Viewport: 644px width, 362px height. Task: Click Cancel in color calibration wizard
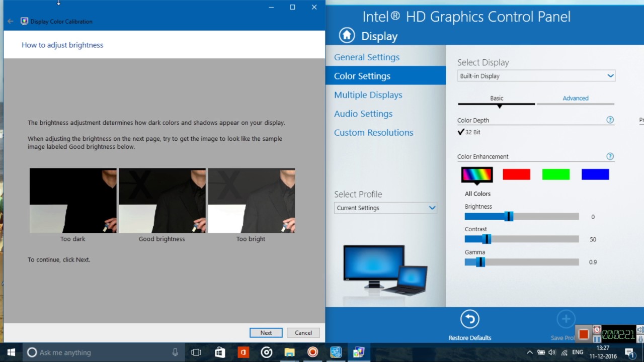[303, 333]
